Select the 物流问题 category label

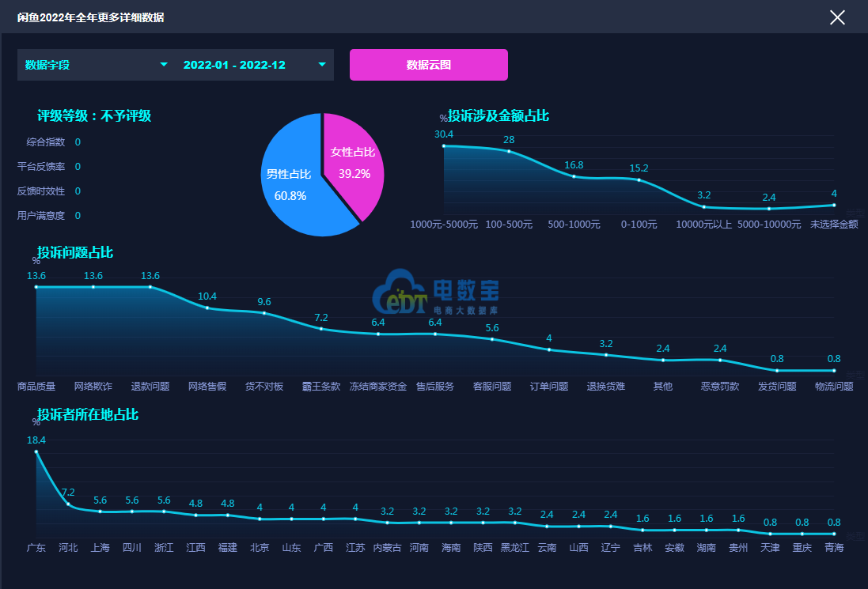834,386
